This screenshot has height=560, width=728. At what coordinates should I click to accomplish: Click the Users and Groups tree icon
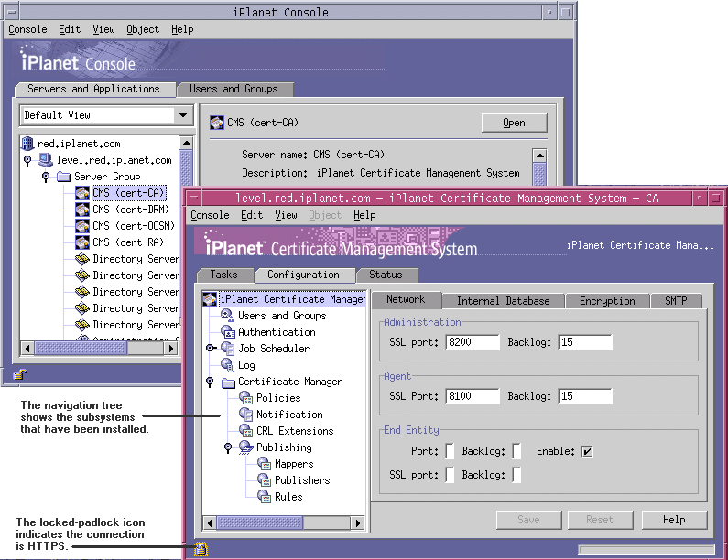[227, 316]
